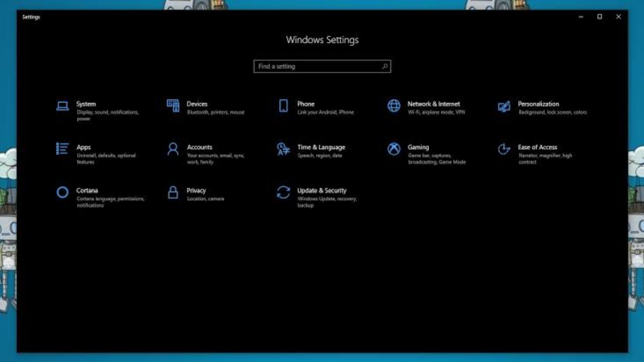Viewport: 644px width, 362px height.
Task: Click the Gaming heading link
Action: (418, 147)
